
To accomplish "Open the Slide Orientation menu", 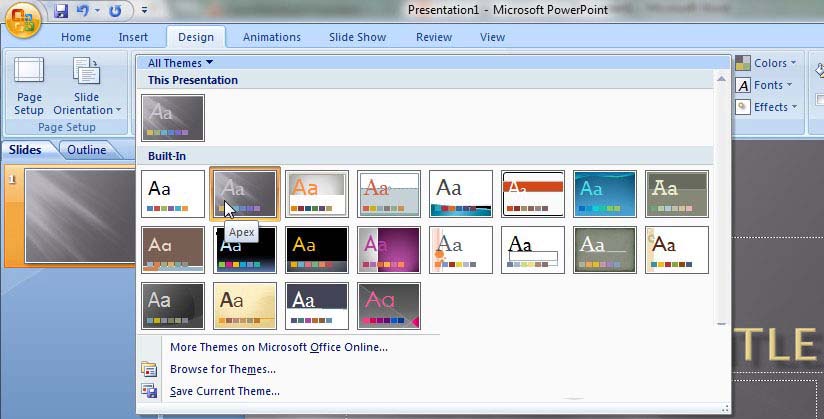I will tap(87, 86).
